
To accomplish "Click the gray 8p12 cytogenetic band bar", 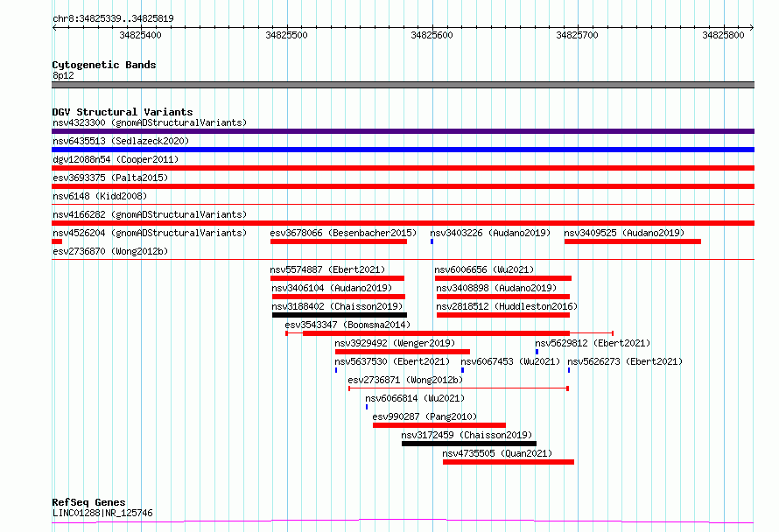I will click(x=403, y=85).
